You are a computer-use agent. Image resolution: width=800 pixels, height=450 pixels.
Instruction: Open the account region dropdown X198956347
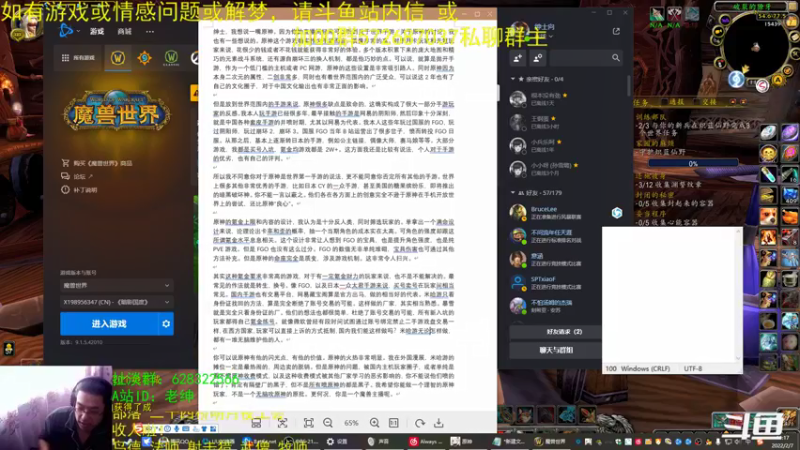116,302
